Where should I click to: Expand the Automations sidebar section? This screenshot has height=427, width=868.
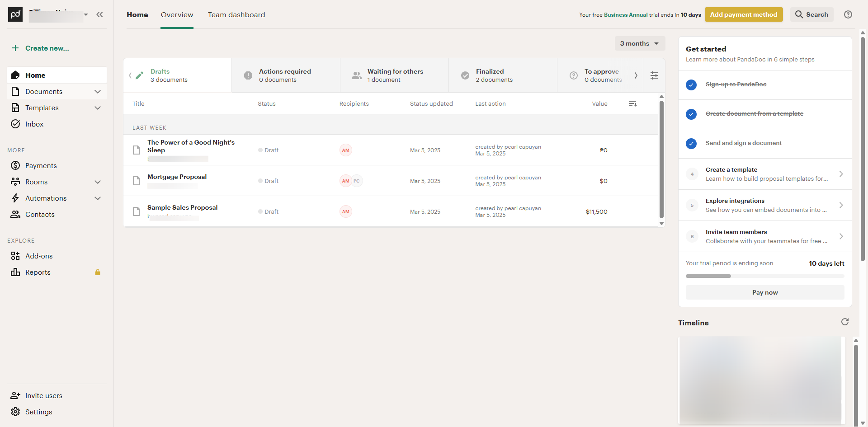pos(98,198)
